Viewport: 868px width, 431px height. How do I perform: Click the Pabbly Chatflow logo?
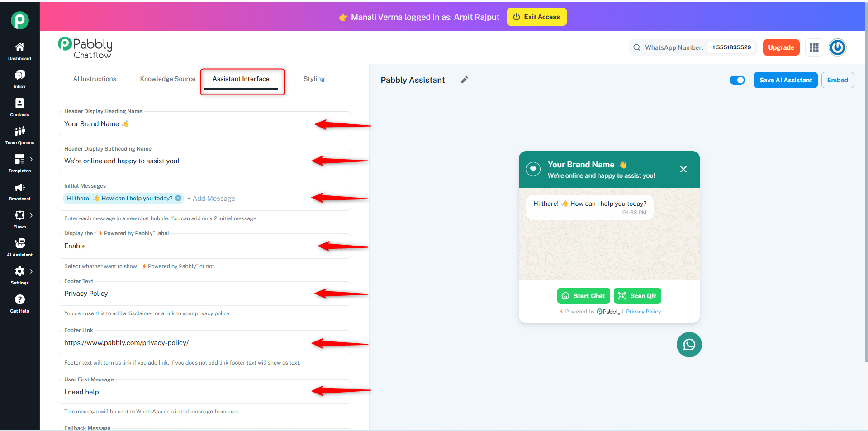[x=85, y=48]
